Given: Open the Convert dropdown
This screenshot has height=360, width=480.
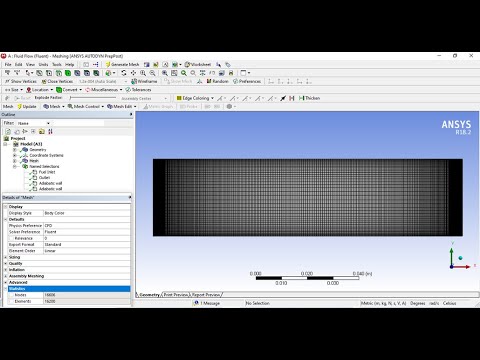Looking at the screenshot, I should click(x=69, y=90).
